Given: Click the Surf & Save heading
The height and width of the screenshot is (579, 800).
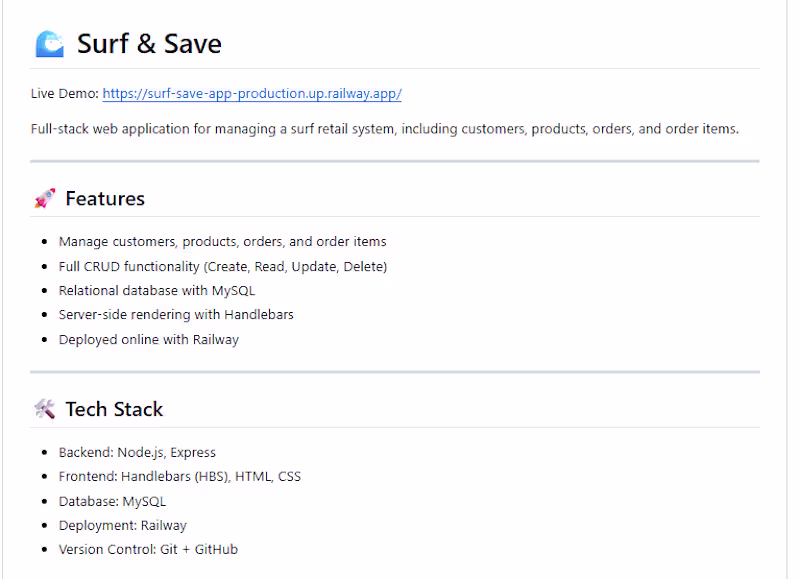Looking at the screenshot, I should 149,44.
